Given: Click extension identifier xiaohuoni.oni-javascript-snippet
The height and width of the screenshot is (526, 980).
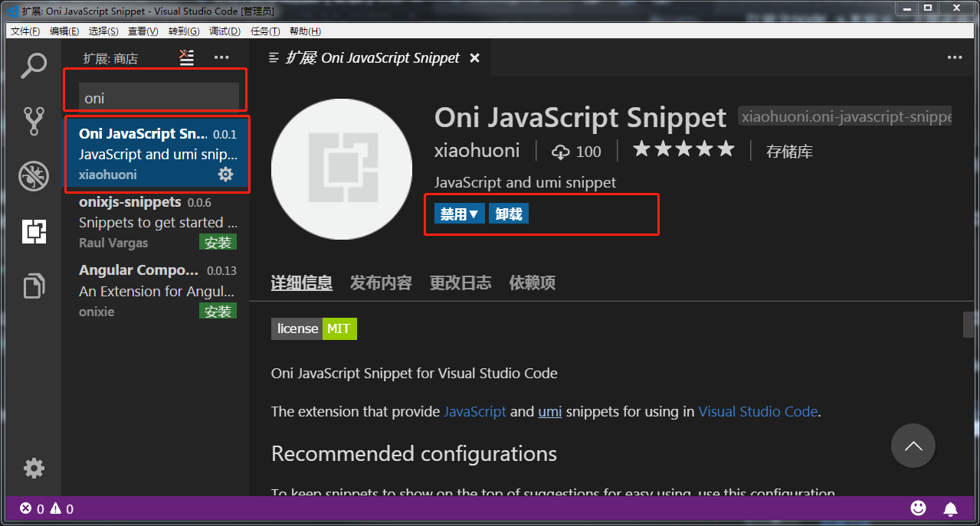Looking at the screenshot, I should (845, 116).
